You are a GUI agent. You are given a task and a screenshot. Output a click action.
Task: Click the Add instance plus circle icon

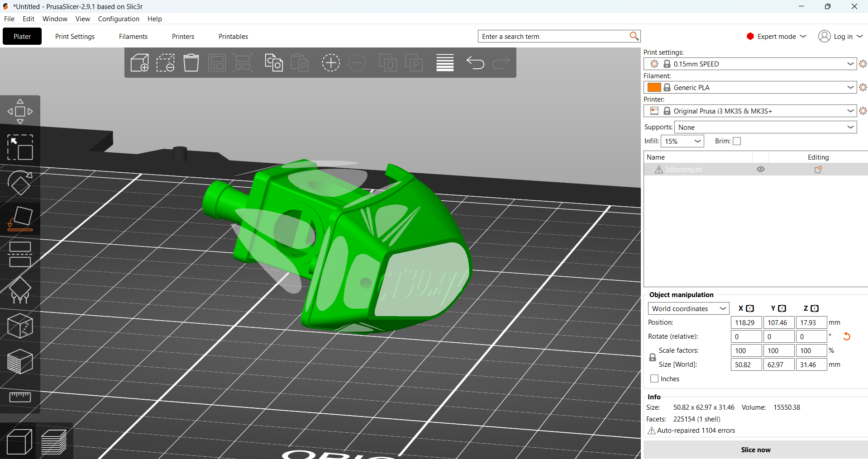(x=331, y=63)
